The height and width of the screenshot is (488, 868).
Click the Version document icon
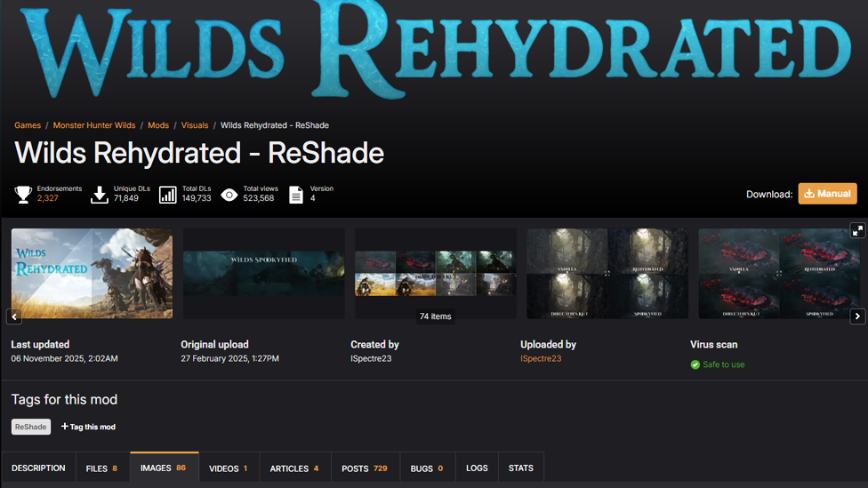pyautogui.click(x=296, y=194)
